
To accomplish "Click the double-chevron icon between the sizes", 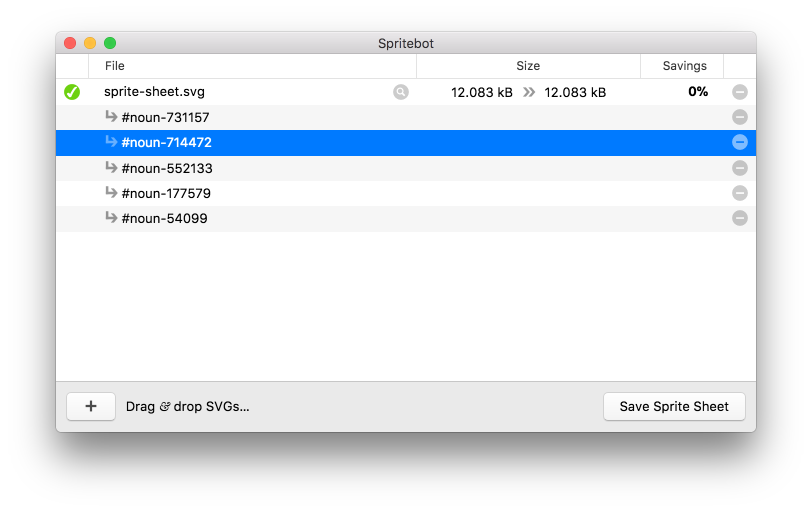I will (528, 92).
